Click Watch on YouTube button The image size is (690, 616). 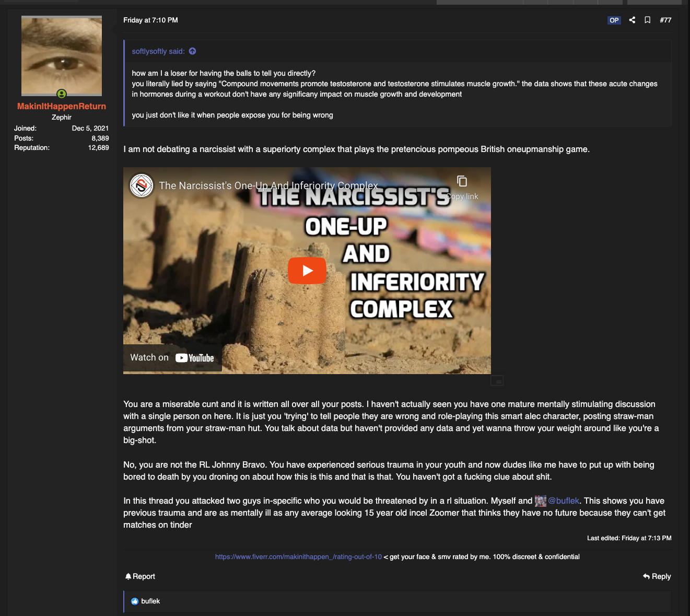click(x=172, y=358)
